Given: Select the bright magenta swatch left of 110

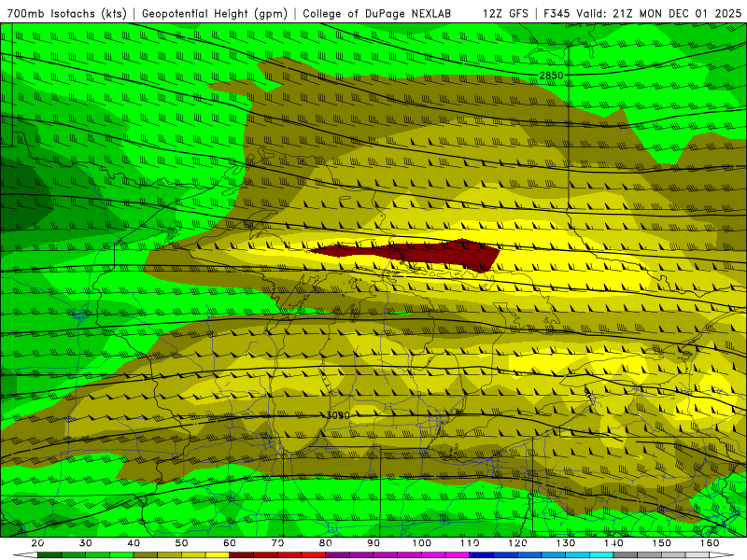Looking at the screenshot, I should 458,554.
